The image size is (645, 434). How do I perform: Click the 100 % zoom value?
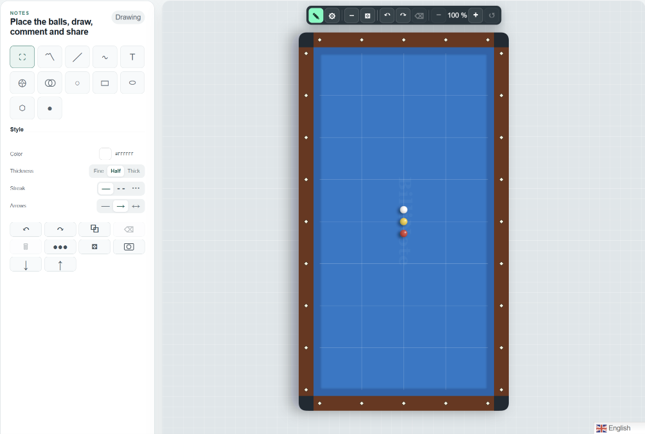457,16
